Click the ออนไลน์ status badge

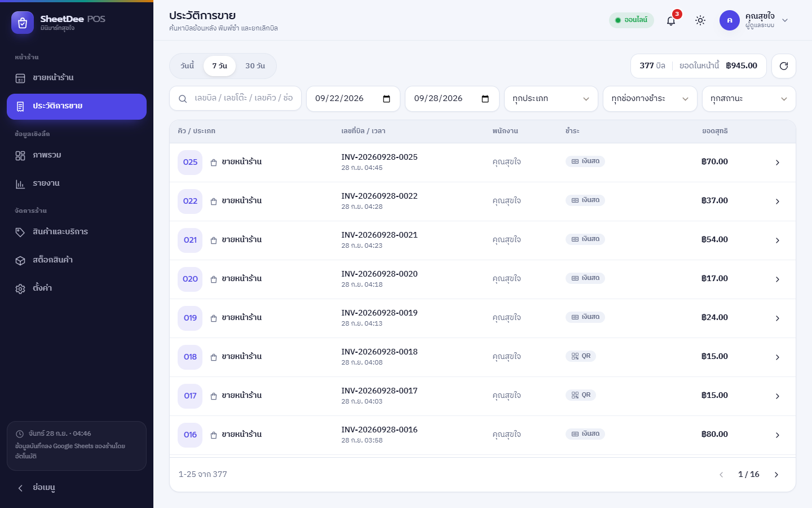tap(632, 20)
